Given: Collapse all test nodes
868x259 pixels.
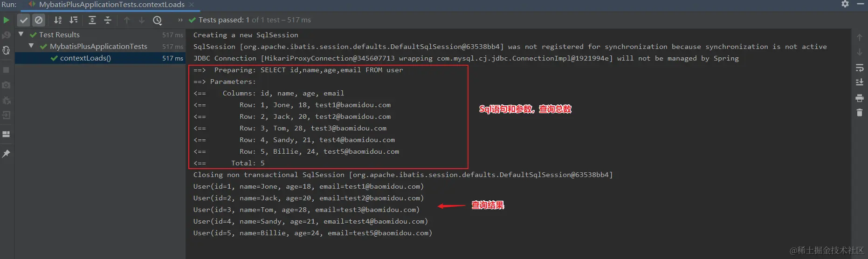Looking at the screenshot, I should point(108,20).
